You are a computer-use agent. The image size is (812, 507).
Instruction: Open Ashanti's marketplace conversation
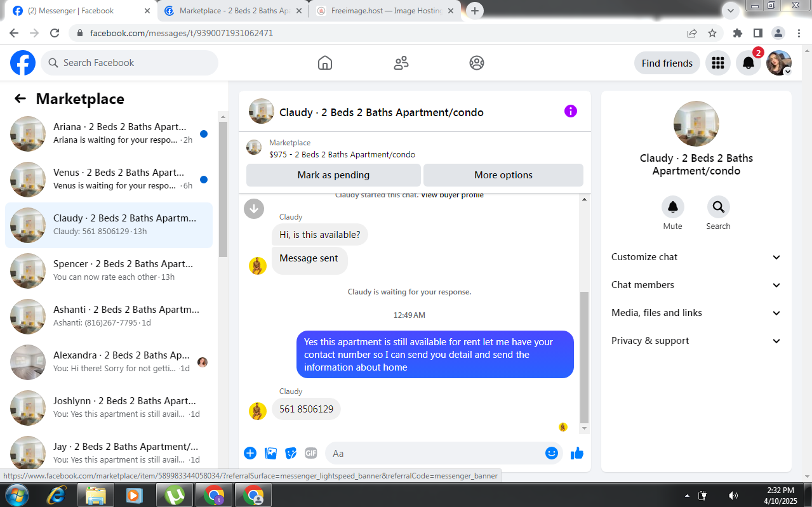pyautogui.click(x=109, y=317)
